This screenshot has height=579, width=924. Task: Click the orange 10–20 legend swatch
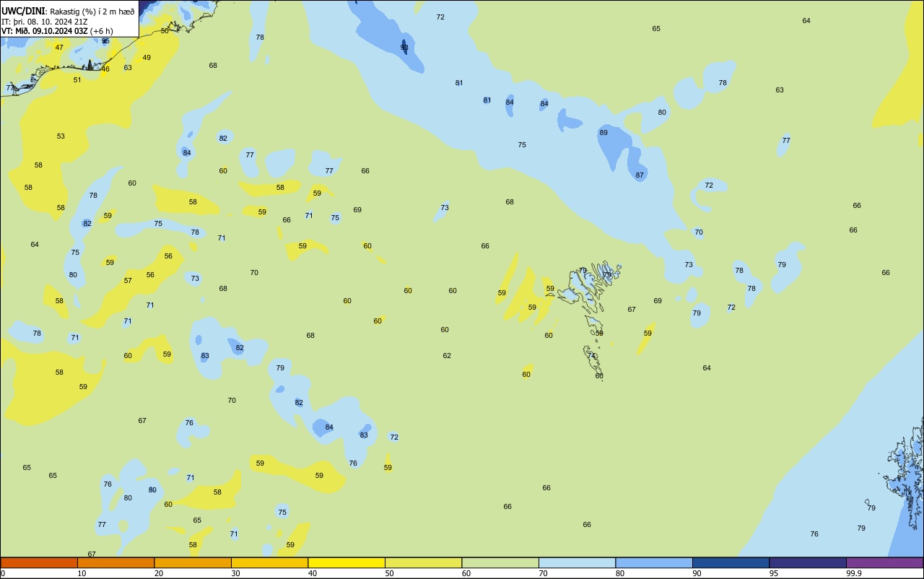coord(115,562)
